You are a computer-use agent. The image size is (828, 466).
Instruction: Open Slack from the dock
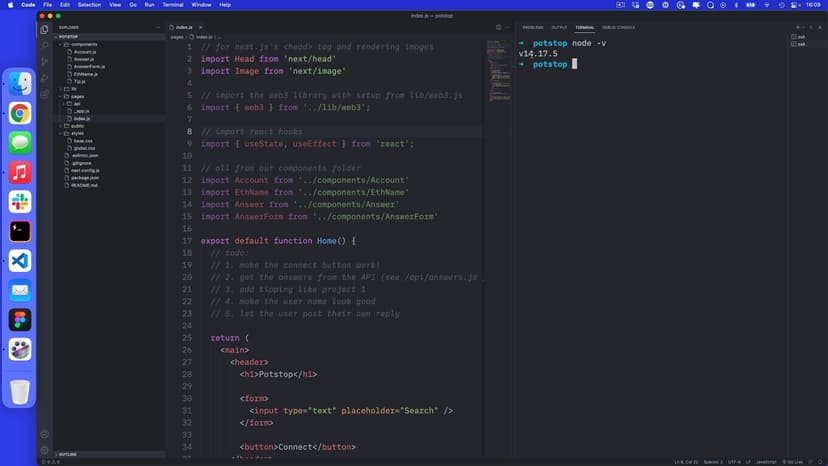[20, 202]
